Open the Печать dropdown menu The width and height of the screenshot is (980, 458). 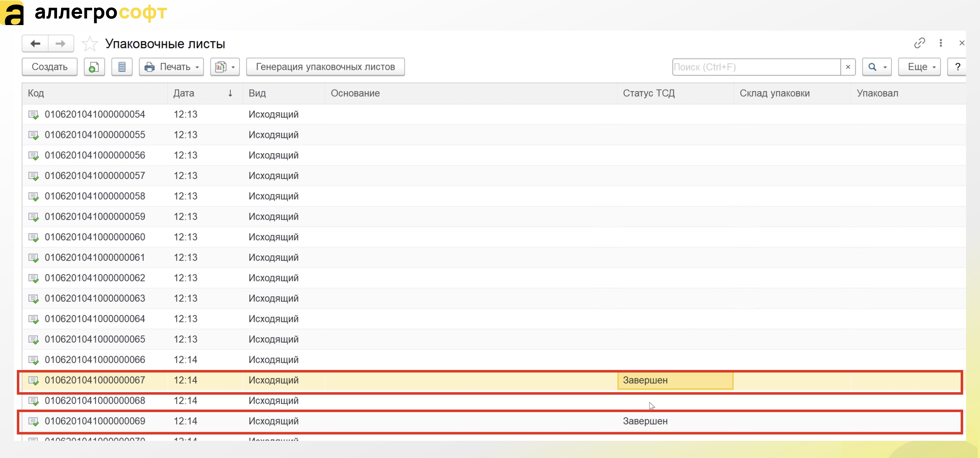171,67
